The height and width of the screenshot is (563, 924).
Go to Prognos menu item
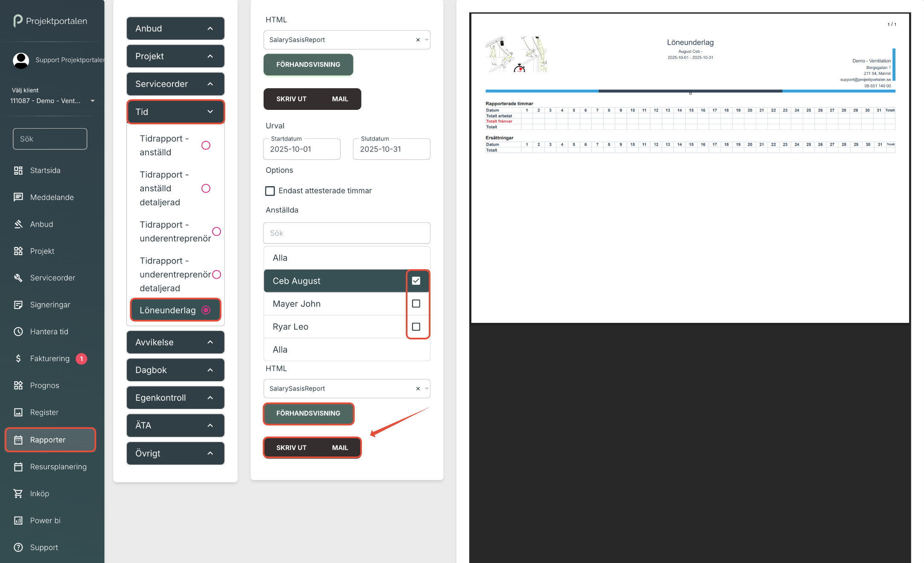pyautogui.click(x=44, y=385)
